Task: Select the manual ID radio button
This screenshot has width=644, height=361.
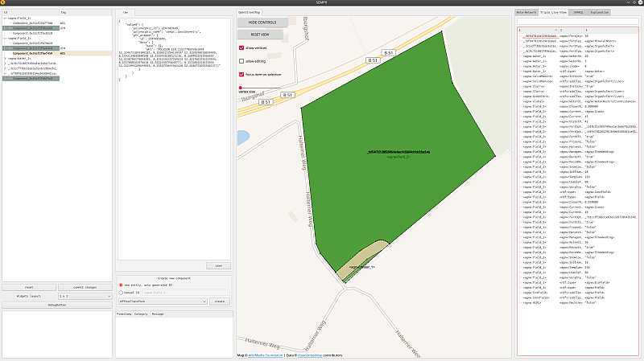Action: click(x=121, y=293)
